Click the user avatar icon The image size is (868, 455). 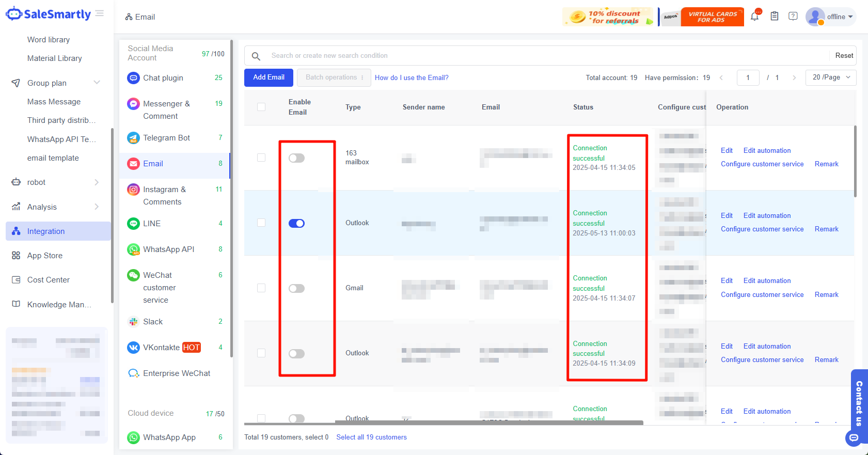click(815, 17)
